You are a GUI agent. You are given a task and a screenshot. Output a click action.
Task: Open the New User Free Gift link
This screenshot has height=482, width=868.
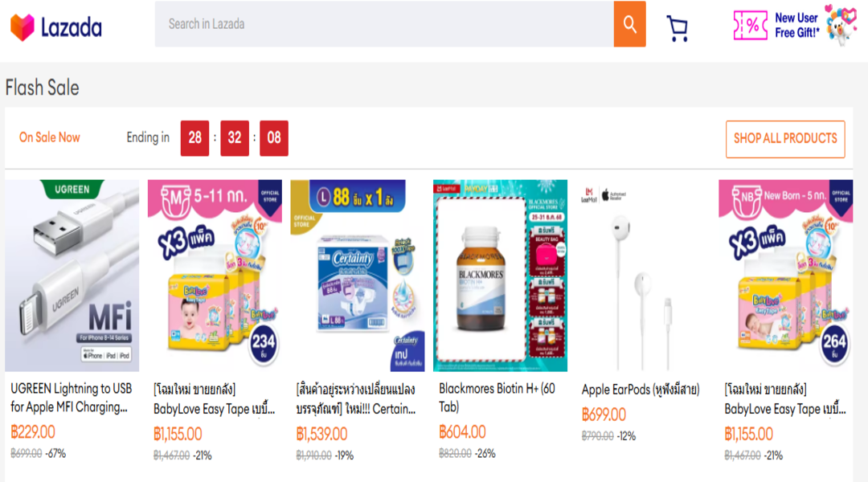click(796, 25)
